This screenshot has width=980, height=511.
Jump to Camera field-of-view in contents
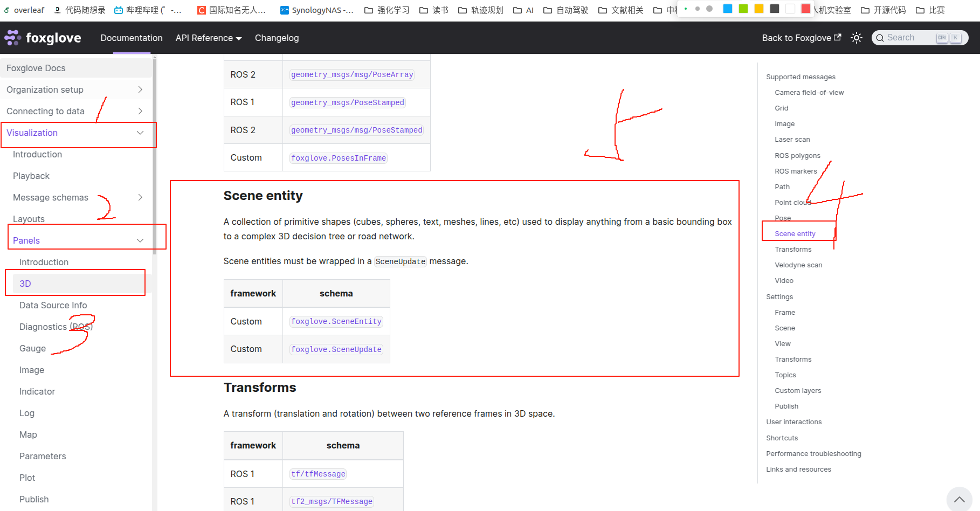[x=809, y=92]
